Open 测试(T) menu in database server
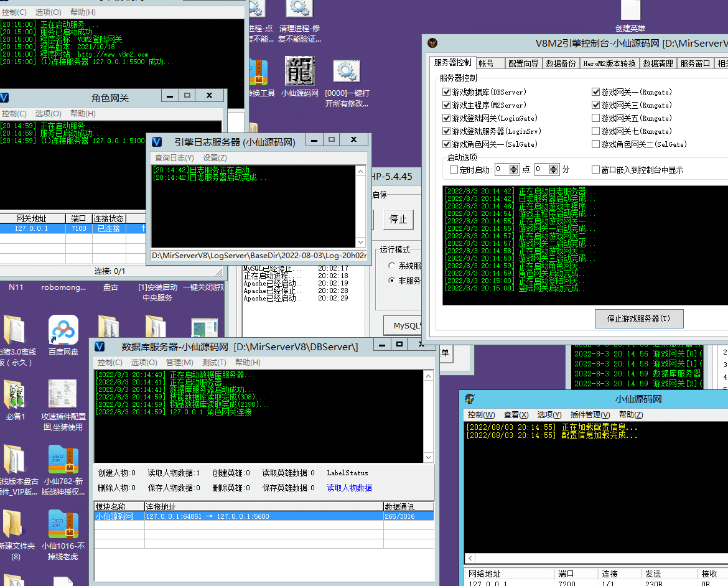Viewport: 728px width, 586px height. click(214, 362)
